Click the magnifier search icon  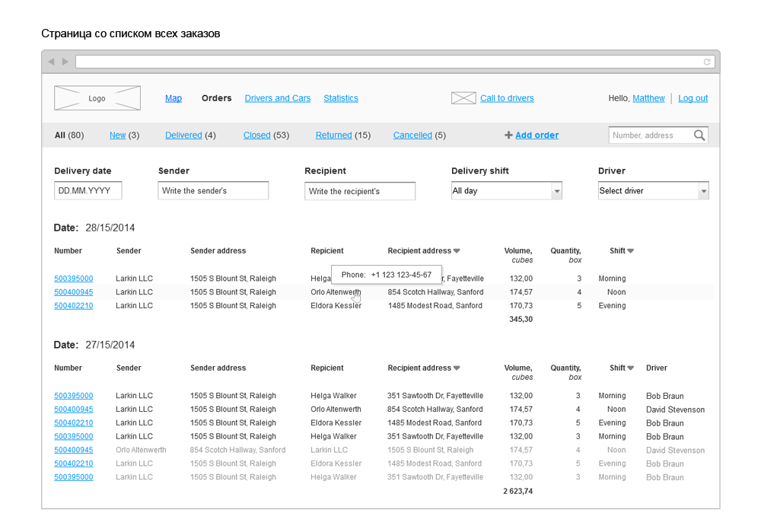(x=699, y=135)
